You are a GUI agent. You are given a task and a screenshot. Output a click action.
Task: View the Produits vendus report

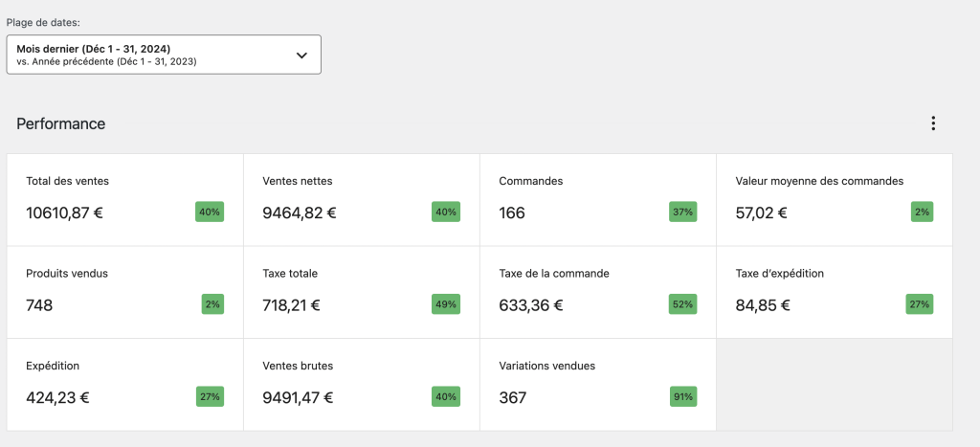(x=124, y=292)
